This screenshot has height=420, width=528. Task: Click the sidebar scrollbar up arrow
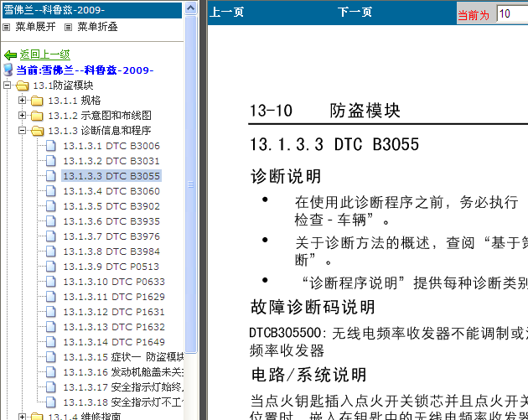point(190,8)
